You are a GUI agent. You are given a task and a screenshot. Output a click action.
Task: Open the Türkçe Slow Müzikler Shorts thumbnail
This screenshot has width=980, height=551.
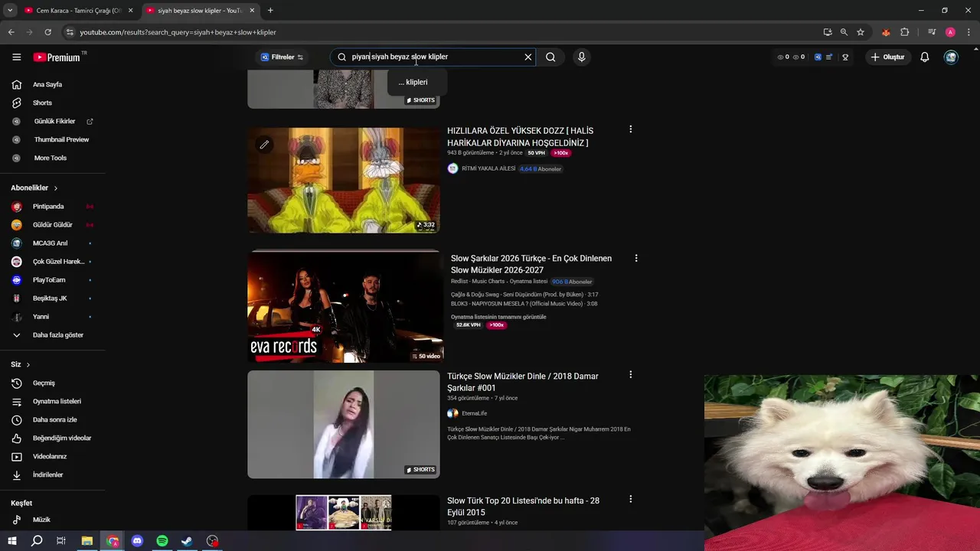344,425
